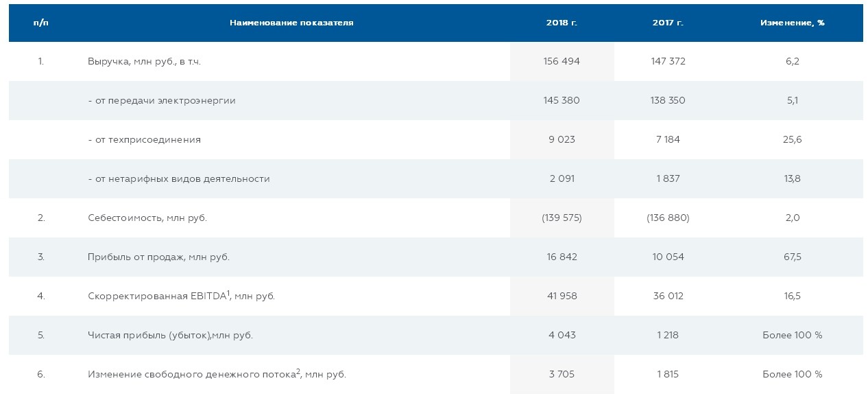Image resolution: width=868 pixels, height=396 pixels.
Task: Click the 2017 net profit value 1 218
Action: pyautogui.click(x=668, y=336)
